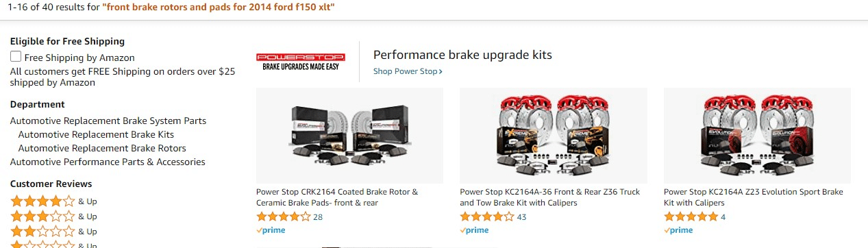Click star rating of CRK2164 brake kit
868x248 pixels.
coord(283,216)
